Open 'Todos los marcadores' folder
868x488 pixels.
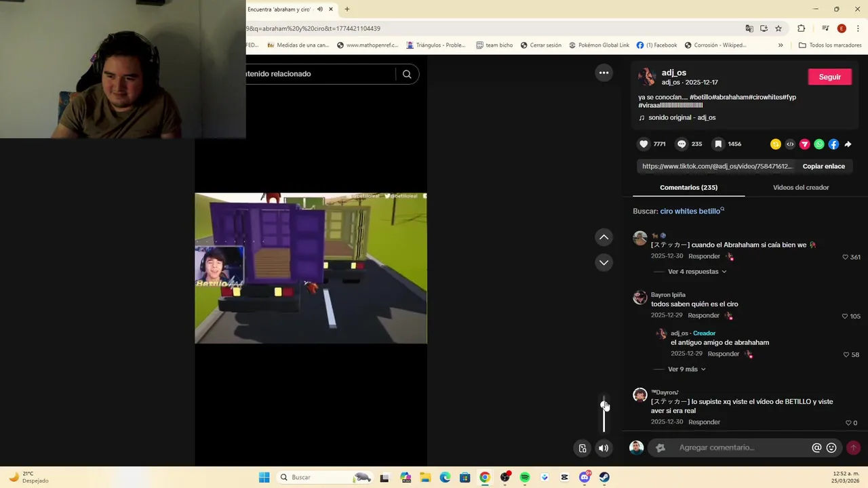pos(830,45)
